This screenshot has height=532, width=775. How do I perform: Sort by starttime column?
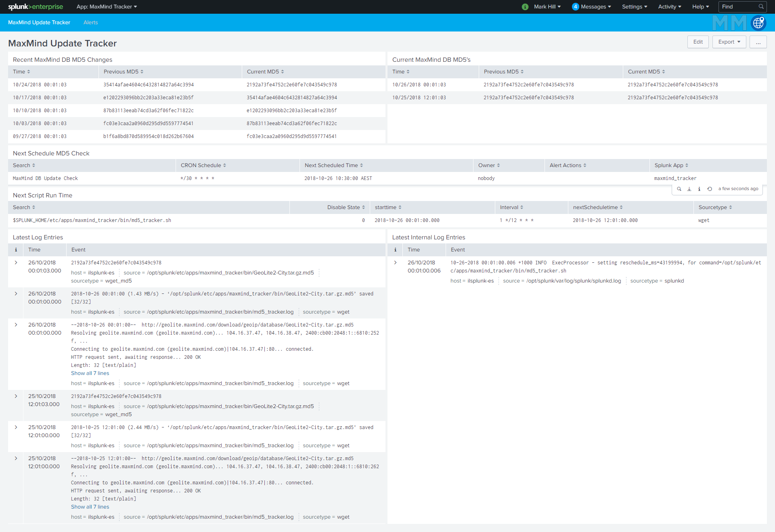pyautogui.click(x=388, y=207)
